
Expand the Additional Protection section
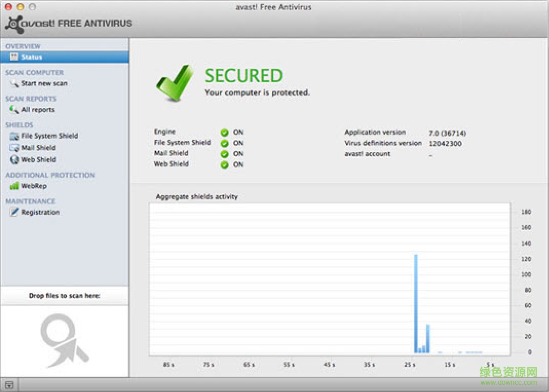[x=50, y=175]
